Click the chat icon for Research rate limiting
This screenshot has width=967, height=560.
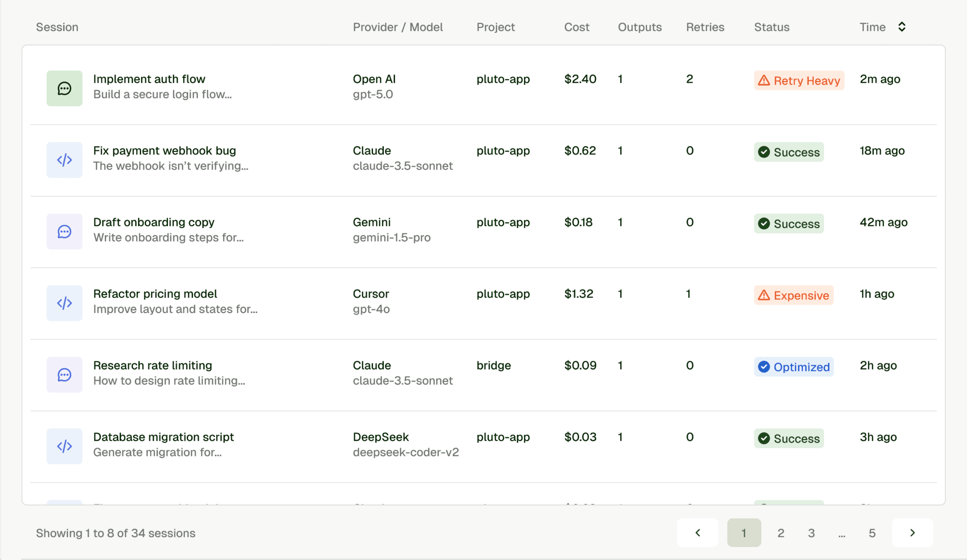64,375
